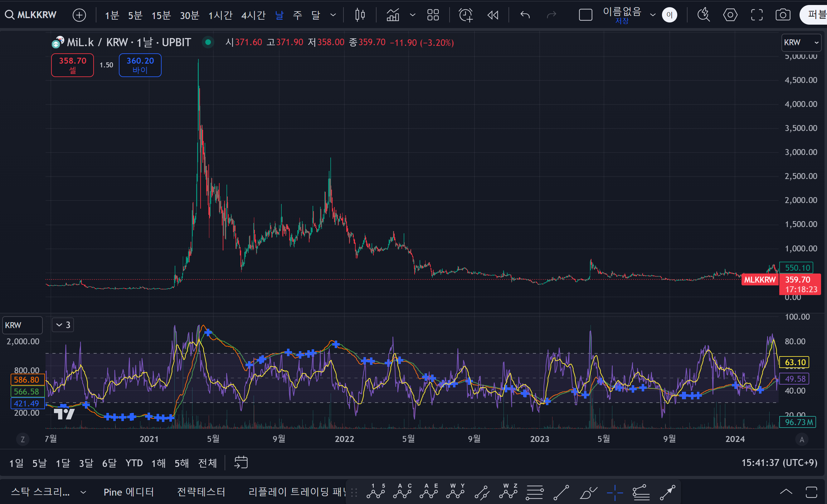Click the 이 user avatar
827x504 pixels.
(x=669, y=15)
